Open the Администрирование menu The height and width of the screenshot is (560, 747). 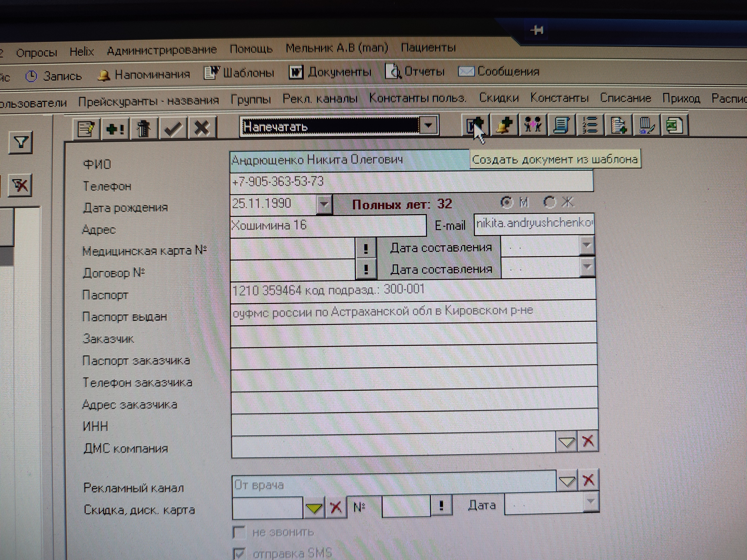162,50
